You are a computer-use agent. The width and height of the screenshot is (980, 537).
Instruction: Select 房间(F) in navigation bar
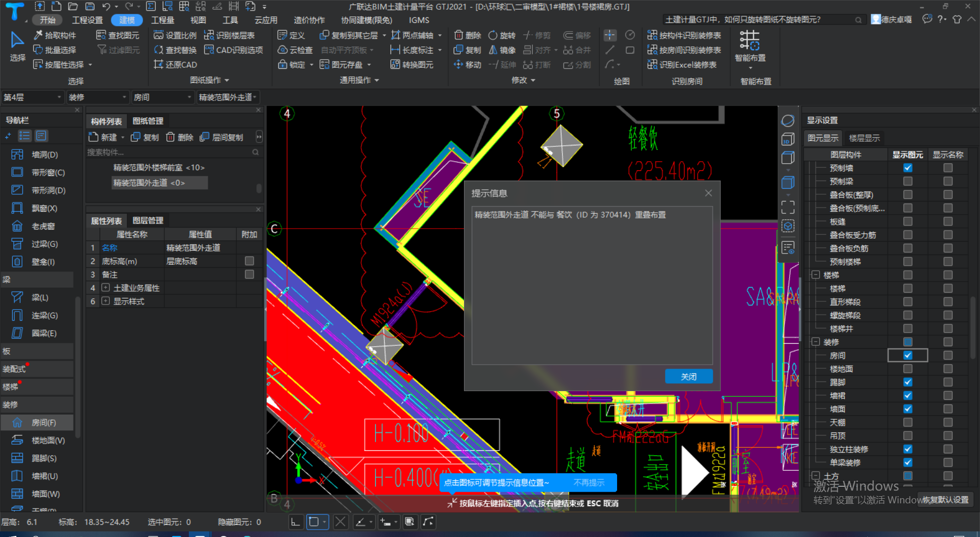[37, 422]
